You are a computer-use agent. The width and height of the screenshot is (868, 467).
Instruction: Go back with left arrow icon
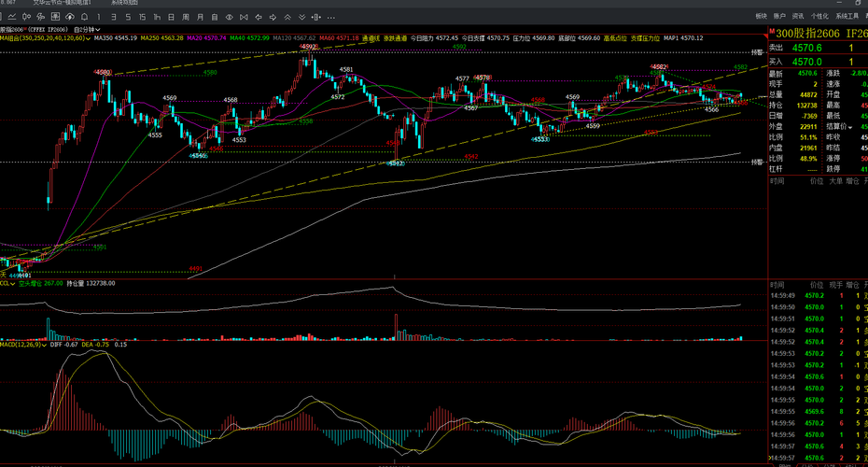pos(259,17)
